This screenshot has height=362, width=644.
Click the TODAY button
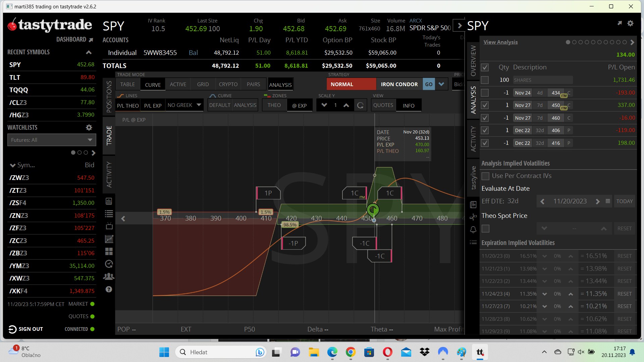click(x=625, y=201)
